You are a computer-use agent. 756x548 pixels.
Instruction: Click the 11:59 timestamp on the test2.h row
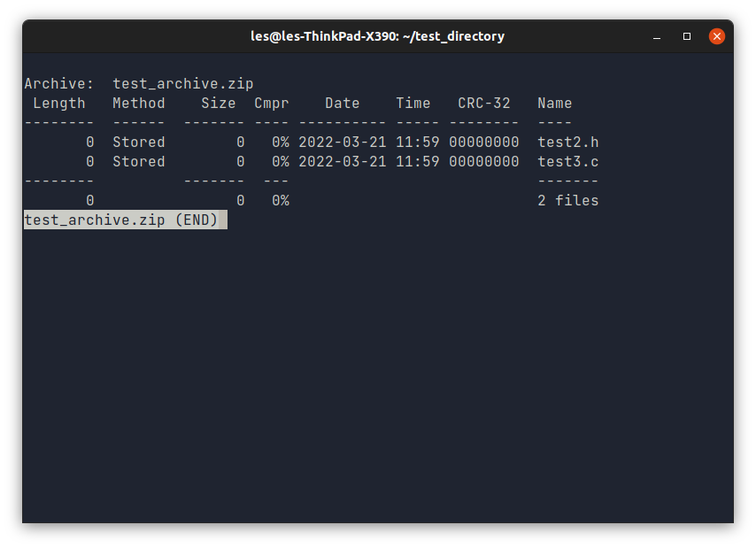[x=413, y=142]
